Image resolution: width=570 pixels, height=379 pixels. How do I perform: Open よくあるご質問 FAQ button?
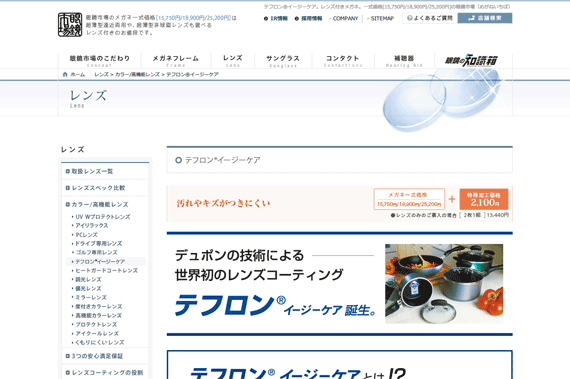pyautogui.click(x=430, y=18)
